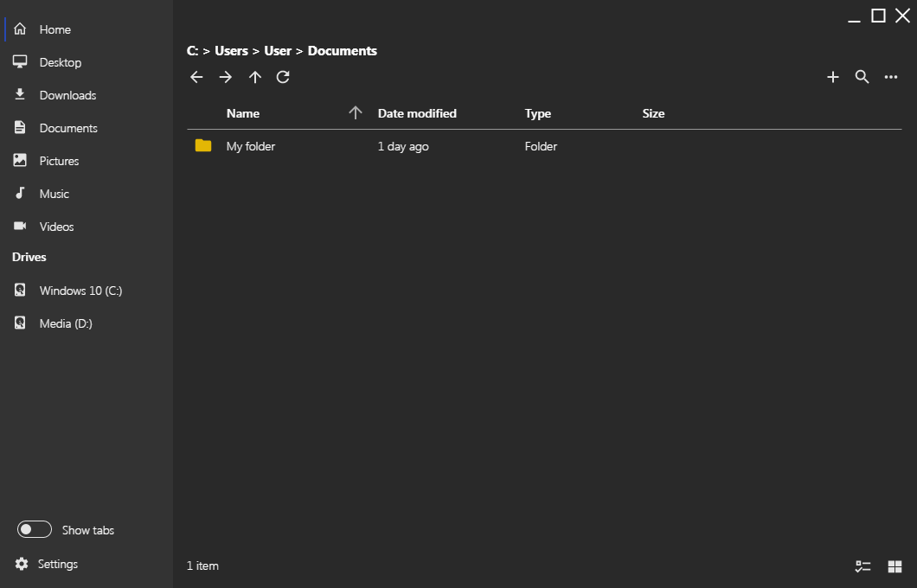Open the more options ellipsis menu
Image resolution: width=917 pixels, height=588 pixels.
tap(891, 77)
